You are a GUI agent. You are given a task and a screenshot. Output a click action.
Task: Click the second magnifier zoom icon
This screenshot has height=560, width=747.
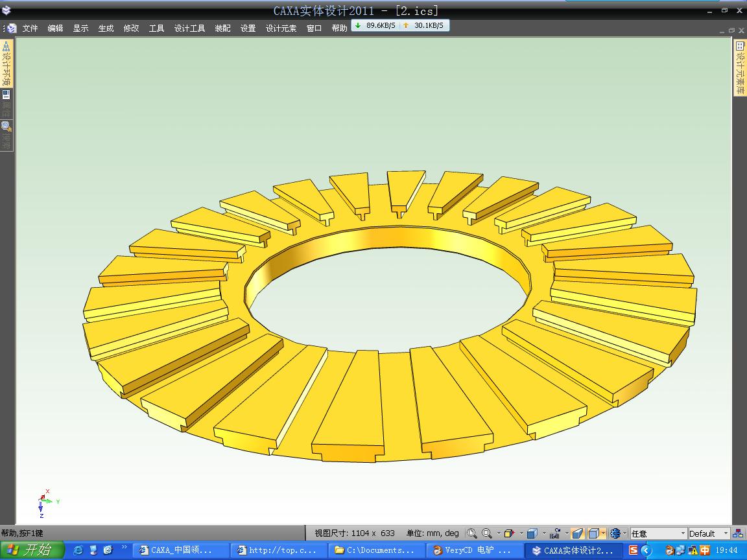click(x=487, y=533)
